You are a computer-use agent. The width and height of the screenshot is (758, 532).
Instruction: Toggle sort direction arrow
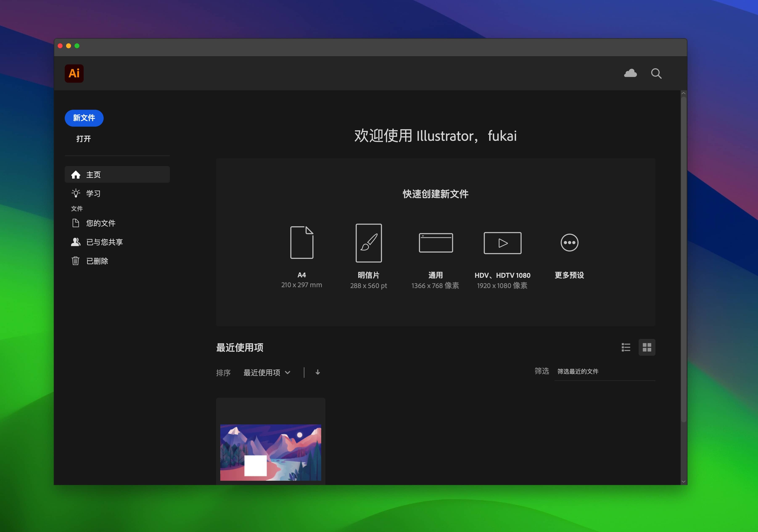(318, 372)
